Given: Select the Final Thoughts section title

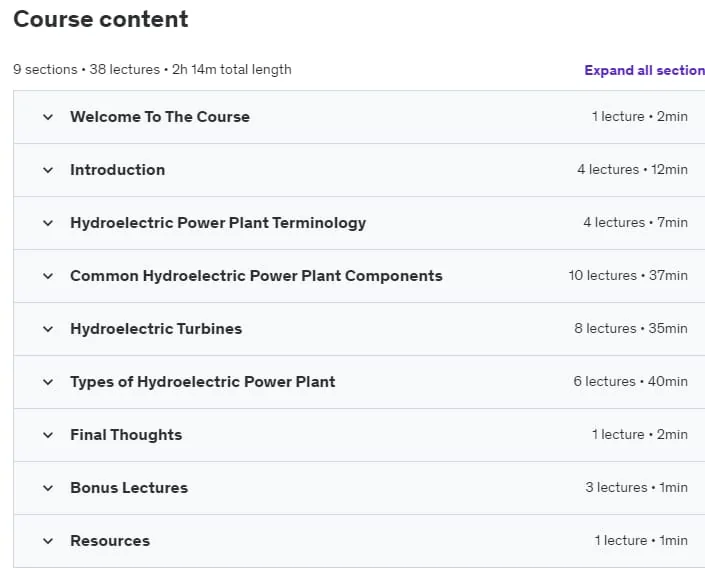Looking at the screenshot, I should [x=126, y=435].
